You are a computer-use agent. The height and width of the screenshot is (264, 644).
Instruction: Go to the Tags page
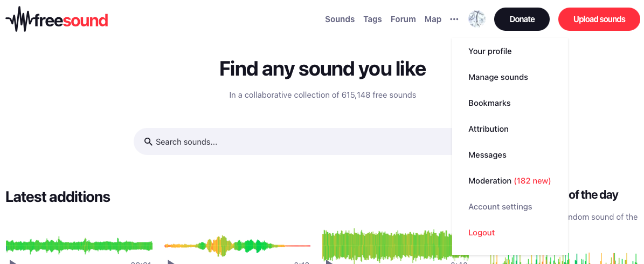click(x=372, y=19)
